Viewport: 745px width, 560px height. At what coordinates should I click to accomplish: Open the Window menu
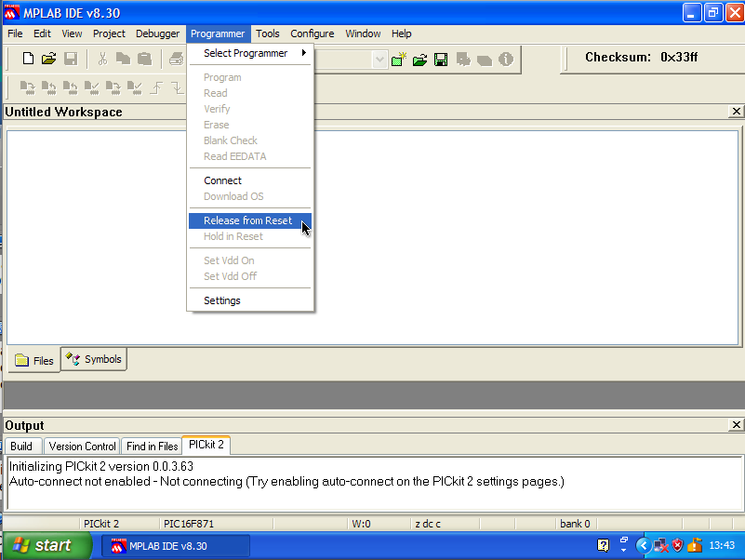coord(363,33)
